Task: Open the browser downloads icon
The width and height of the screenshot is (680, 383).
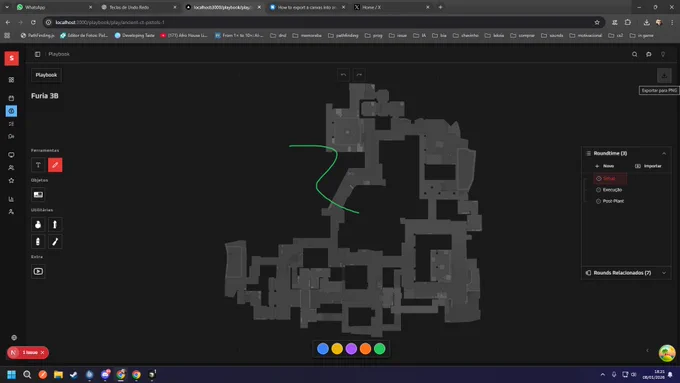Action: click(646, 22)
